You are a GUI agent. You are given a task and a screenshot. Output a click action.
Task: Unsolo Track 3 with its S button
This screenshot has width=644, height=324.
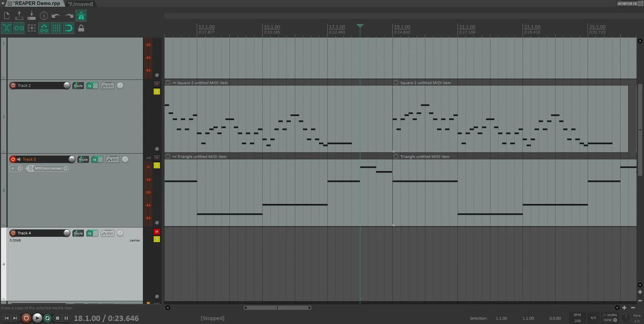tap(157, 165)
